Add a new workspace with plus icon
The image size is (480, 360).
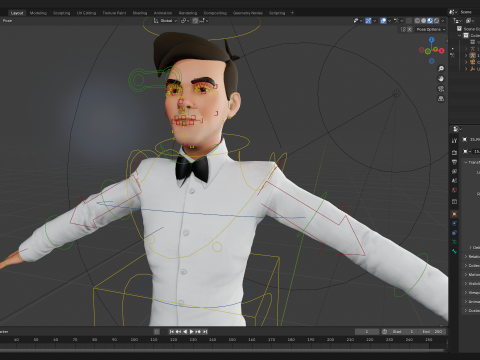(292, 13)
